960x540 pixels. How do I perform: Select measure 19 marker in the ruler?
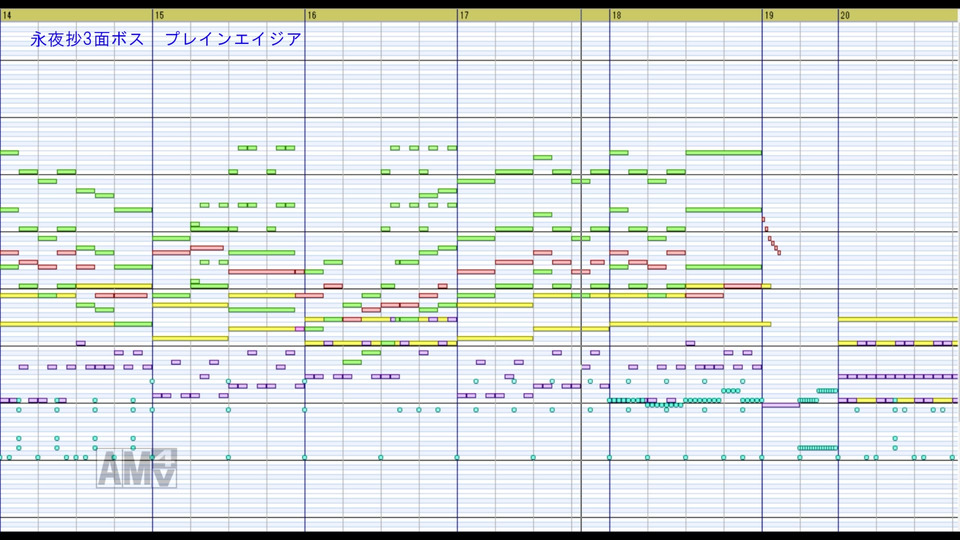(x=769, y=15)
